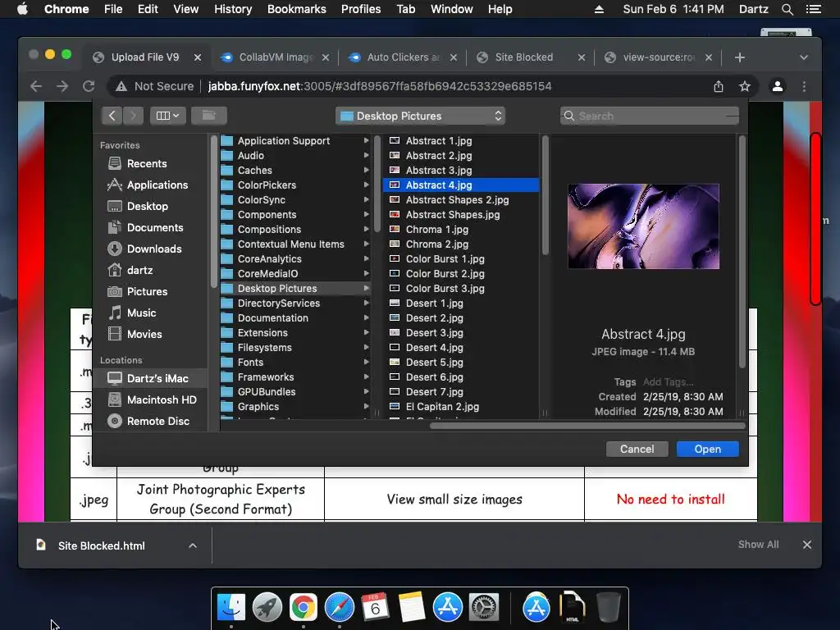840x630 pixels.
Task: Click the Open button
Action: (x=708, y=449)
